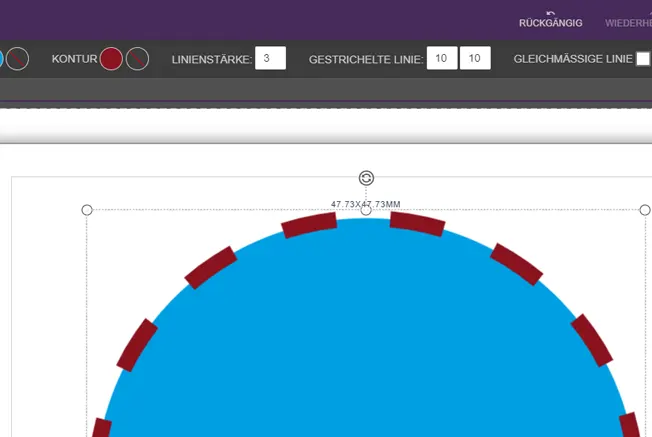This screenshot has width=652, height=437.
Task: Open the red Kontur color swatch
Action: pos(111,59)
